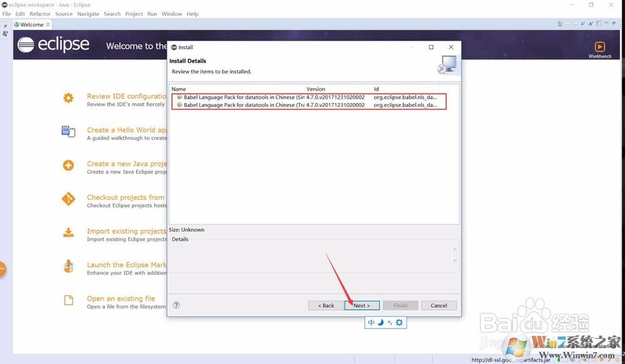Open the Project menu
The image size is (625, 364).
point(134,14)
